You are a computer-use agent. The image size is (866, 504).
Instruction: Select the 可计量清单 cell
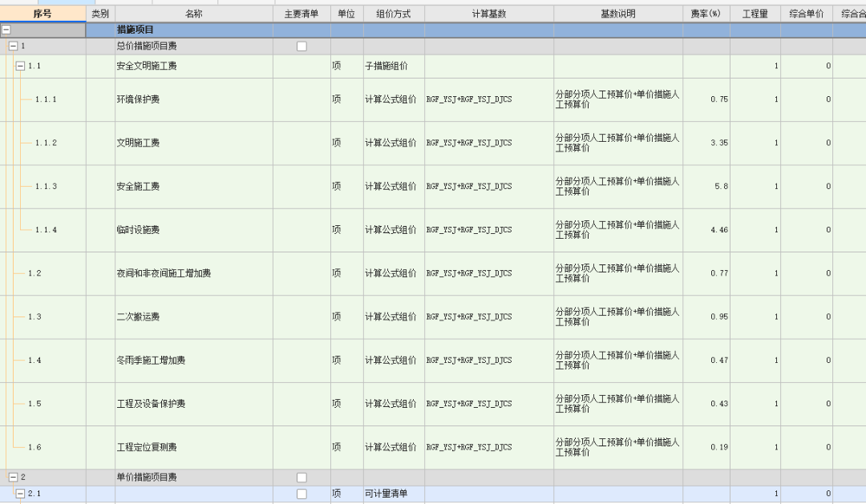coord(394,494)
